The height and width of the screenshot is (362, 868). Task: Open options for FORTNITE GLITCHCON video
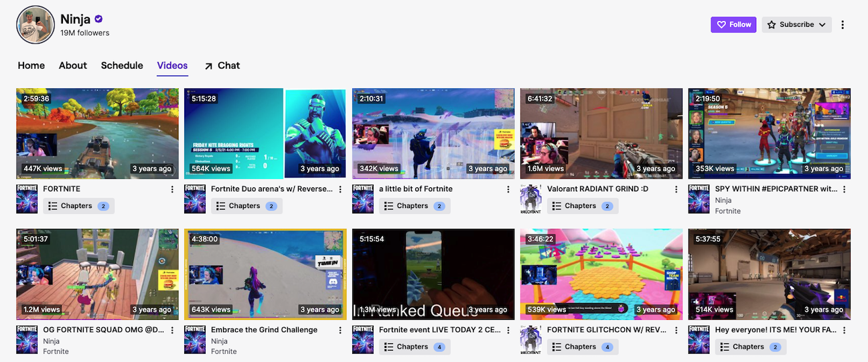pos(676,331)
